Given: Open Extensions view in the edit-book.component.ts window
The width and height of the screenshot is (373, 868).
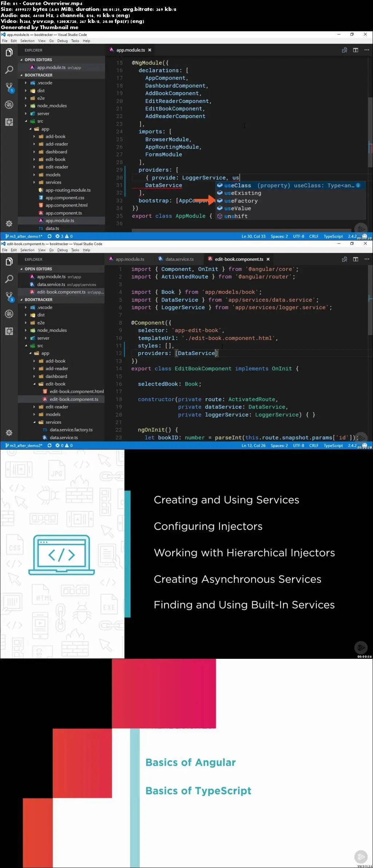Looking at the screenshot, I should pyautogui.click(x=9, y=331).
